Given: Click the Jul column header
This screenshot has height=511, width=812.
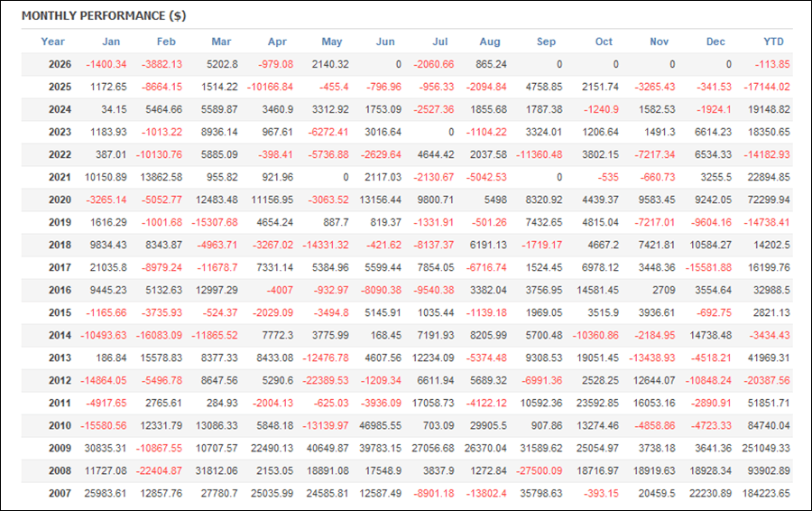Looking at the screenshot, I should (439, 42).
